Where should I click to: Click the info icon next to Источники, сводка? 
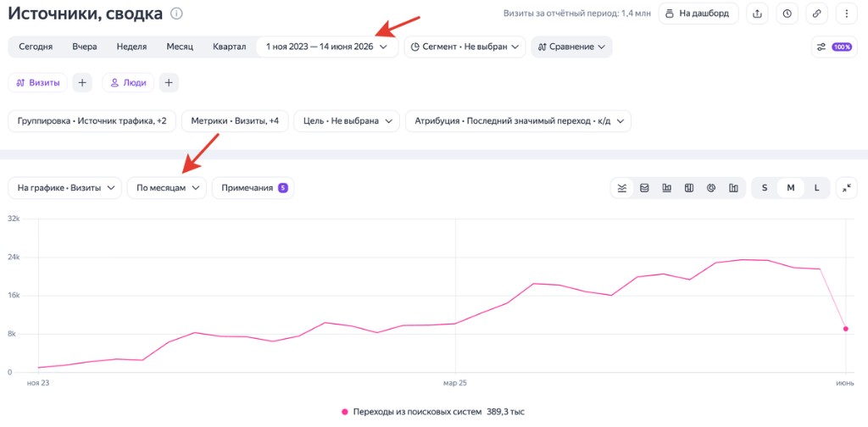[x=176, y=14]
